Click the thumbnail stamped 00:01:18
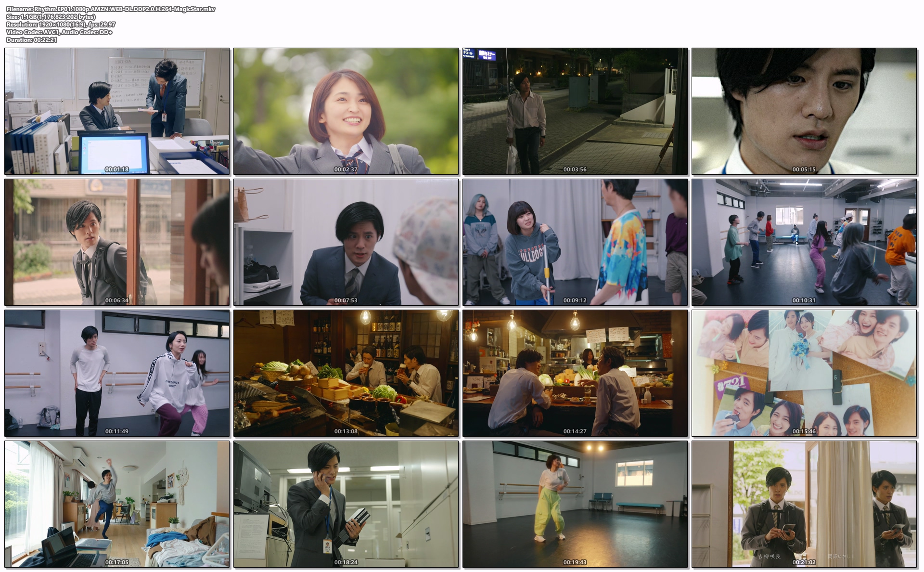Image resolution: width=924 pixels, height=572 pixels. (117, 111)
